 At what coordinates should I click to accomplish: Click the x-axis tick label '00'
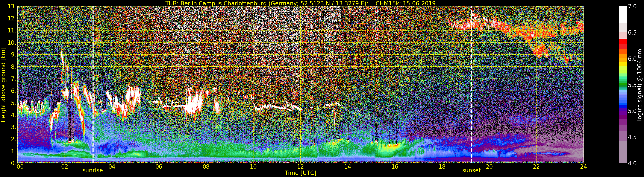point(20,166)
